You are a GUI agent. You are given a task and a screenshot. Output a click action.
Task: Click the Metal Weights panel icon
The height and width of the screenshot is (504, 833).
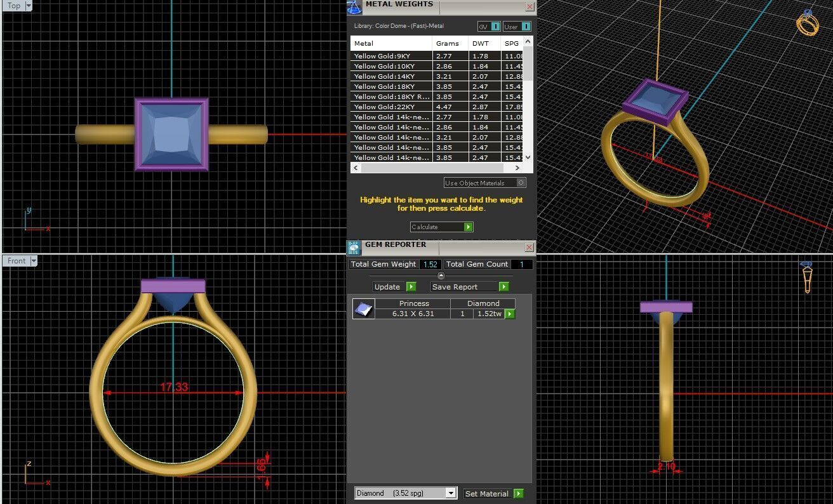tap(354, 7)
